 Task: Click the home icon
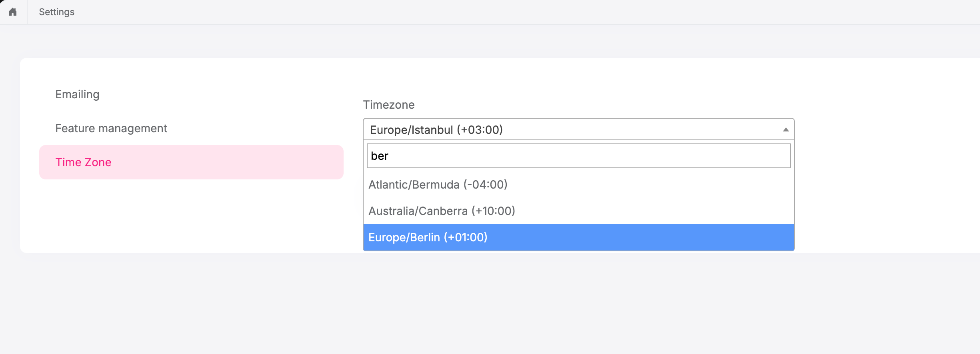point(13,12)
